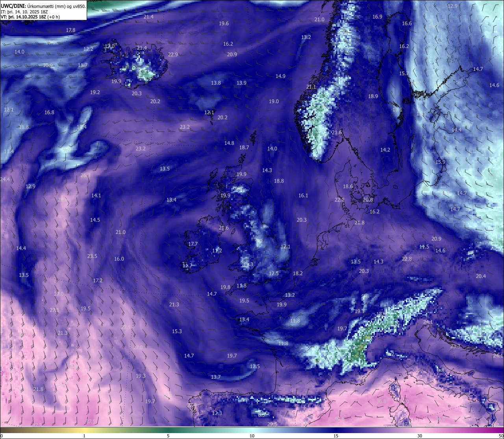Select the 21.1 value on Norway's coast
Image resolution: width=504 pixels, height=439 pixels.
click(x=311, y=87)
